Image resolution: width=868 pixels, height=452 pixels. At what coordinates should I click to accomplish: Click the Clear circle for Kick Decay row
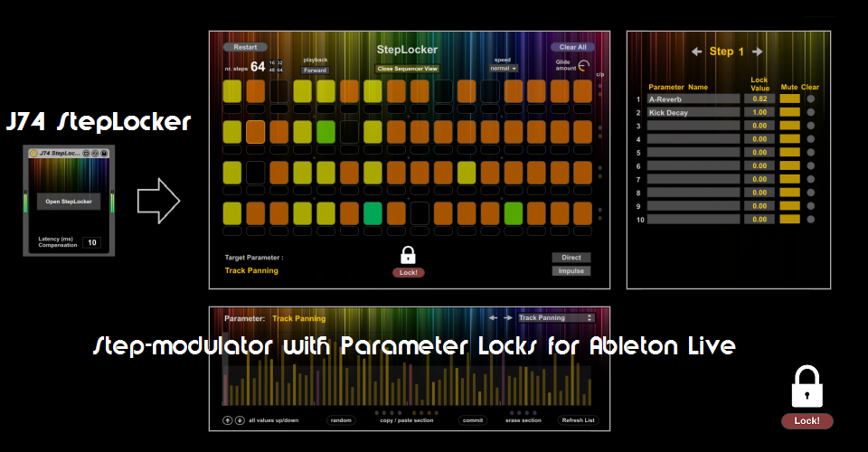tap(810, 112)
